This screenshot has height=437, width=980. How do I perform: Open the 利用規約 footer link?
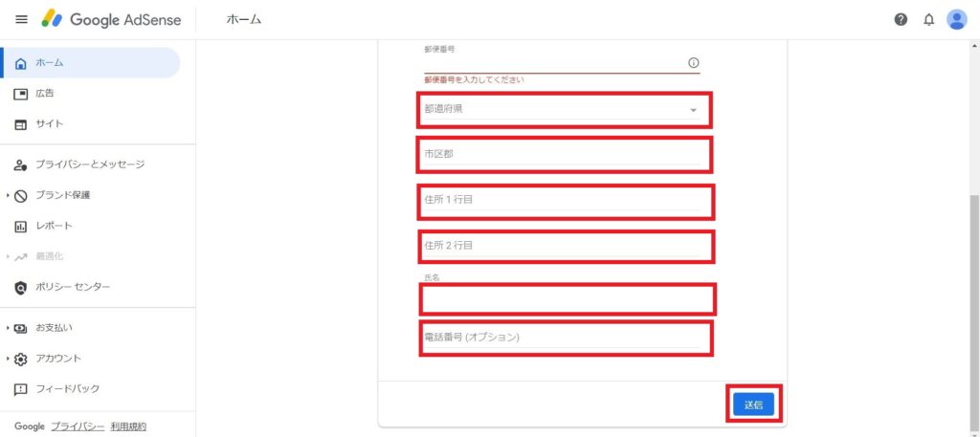pos(128,426)
